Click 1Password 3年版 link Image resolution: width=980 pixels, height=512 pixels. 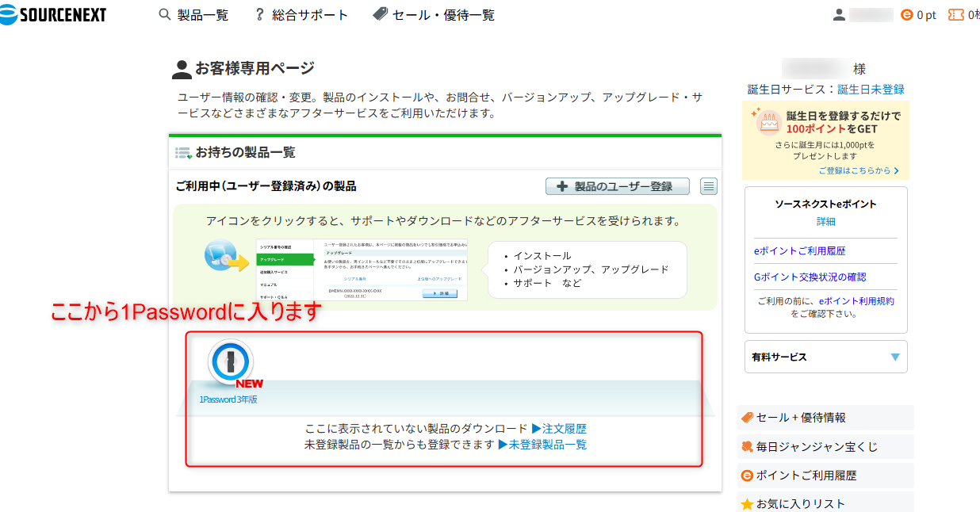[228, 399]
